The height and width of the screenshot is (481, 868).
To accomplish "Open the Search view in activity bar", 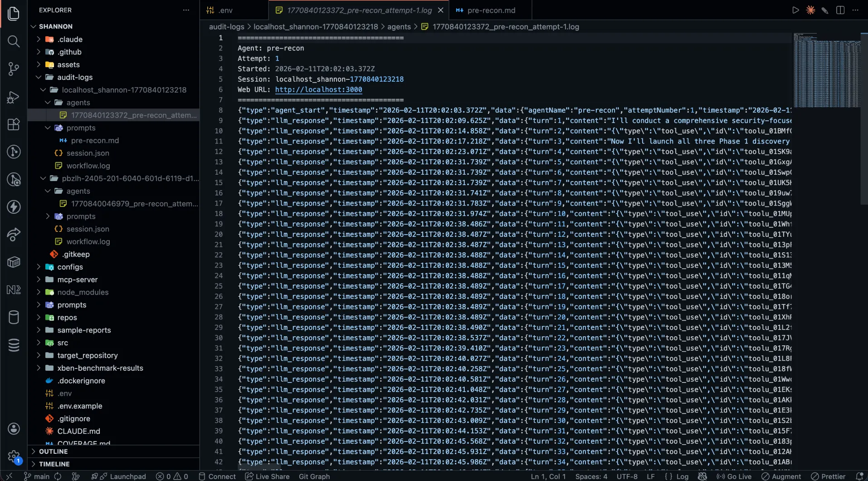I will (14, 41).
